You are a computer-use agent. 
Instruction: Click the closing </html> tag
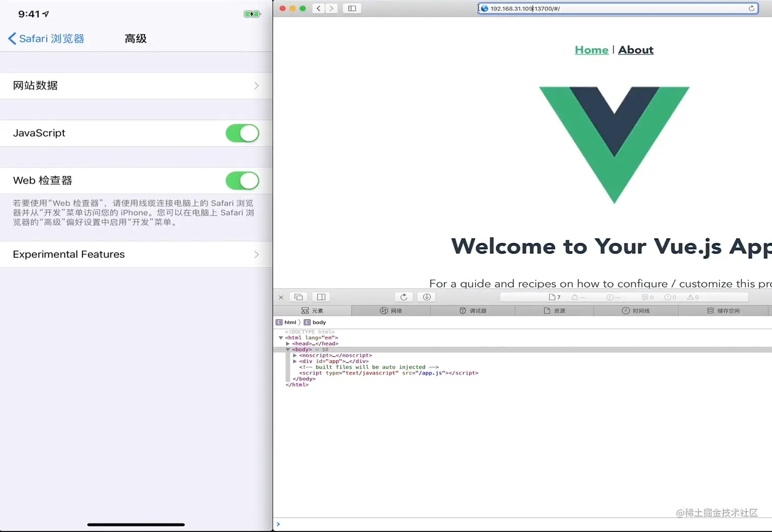[x=297, y=385]
